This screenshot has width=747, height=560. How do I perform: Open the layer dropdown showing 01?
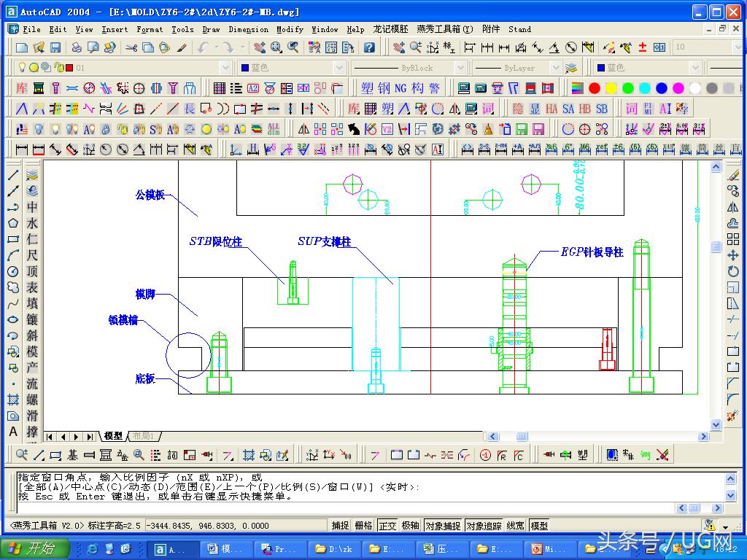pyautogui.click(x=225, y=68)
